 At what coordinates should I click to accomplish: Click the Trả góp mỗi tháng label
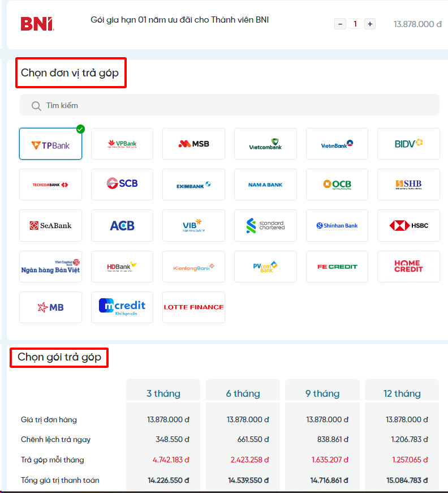53,460
